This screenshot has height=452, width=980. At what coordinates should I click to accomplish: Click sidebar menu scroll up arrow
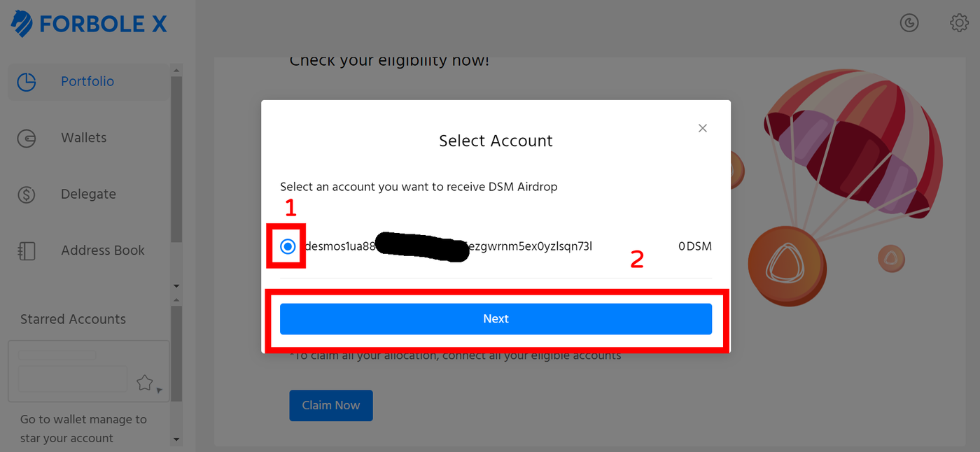(x=176, y=70)
